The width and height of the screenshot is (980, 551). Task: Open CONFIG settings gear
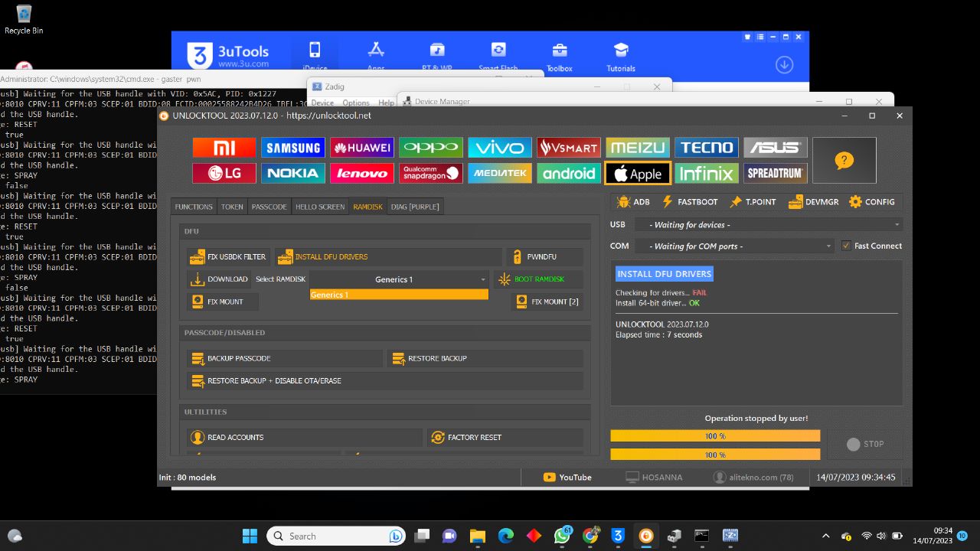(872, 202)
